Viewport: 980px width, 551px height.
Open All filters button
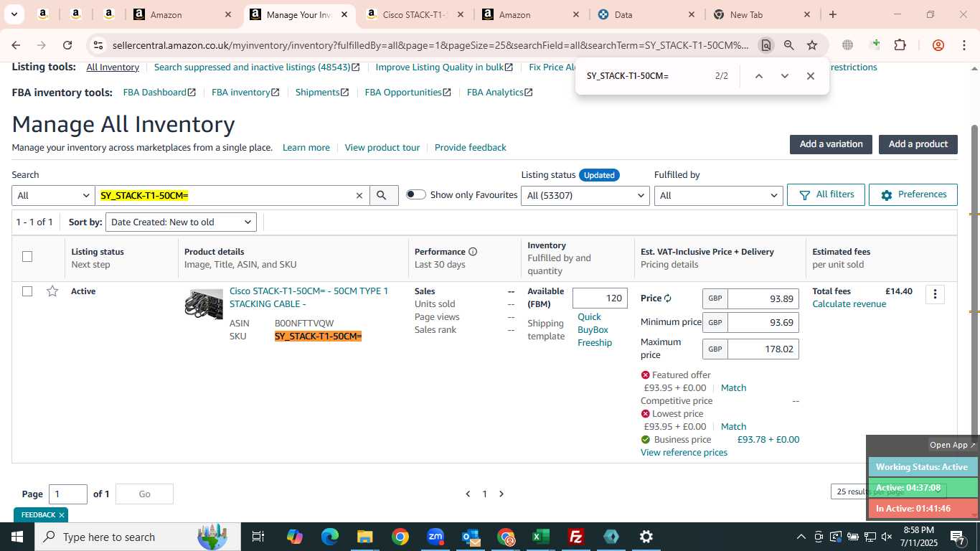[826, 194]
